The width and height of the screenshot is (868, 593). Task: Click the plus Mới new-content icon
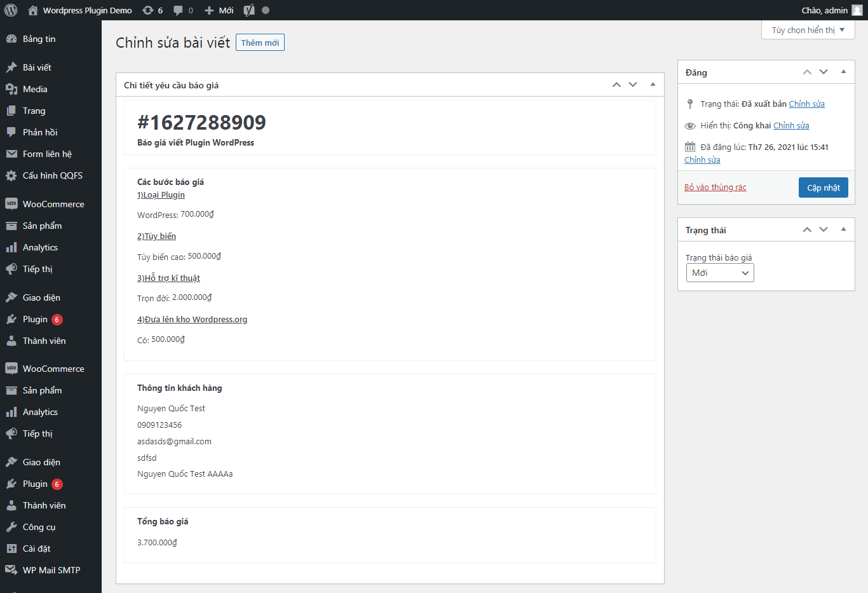click(209, 10)
